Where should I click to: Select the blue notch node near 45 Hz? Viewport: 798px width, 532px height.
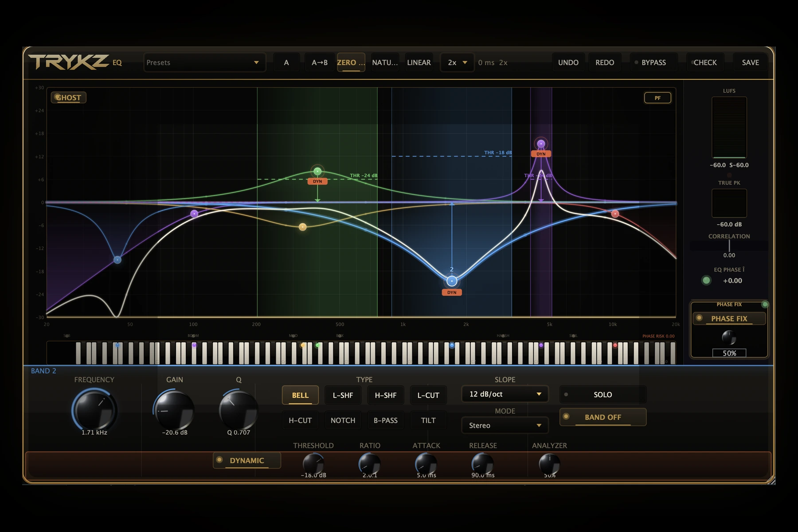(117, 260)
